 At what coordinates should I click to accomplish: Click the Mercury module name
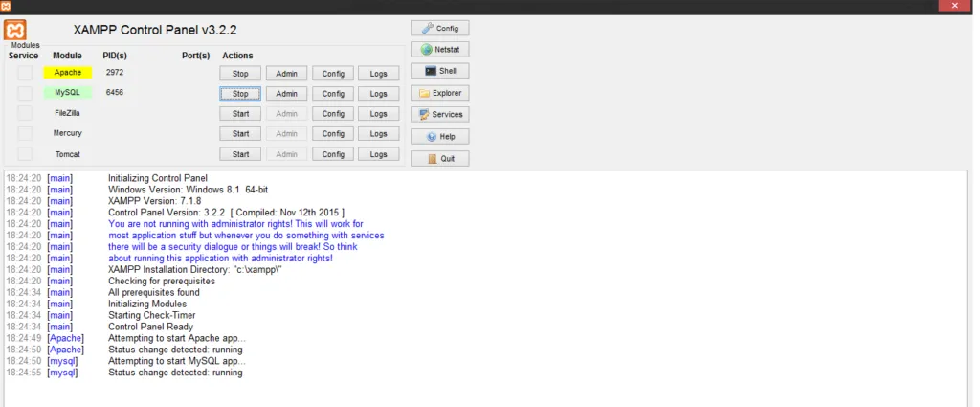68,133
